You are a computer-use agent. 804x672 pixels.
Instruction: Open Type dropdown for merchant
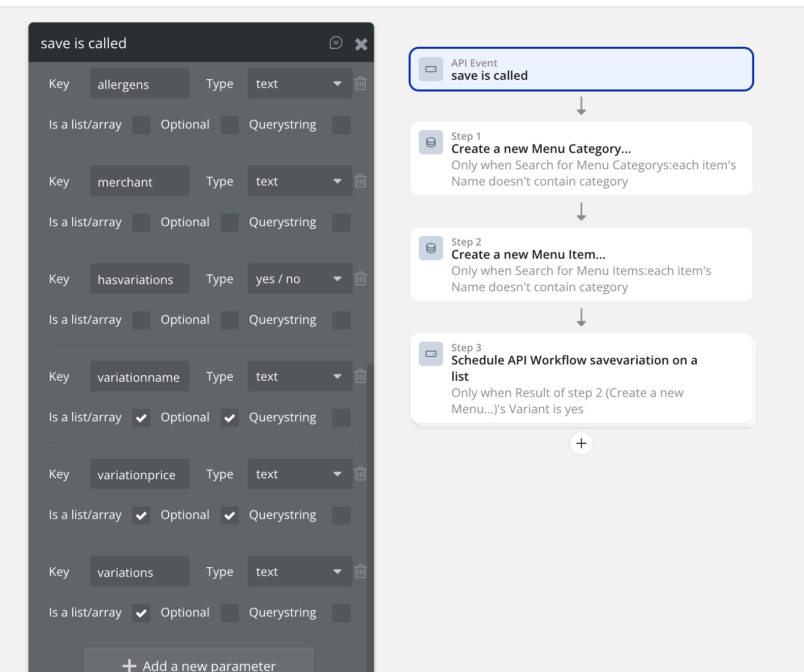point(300,181)
